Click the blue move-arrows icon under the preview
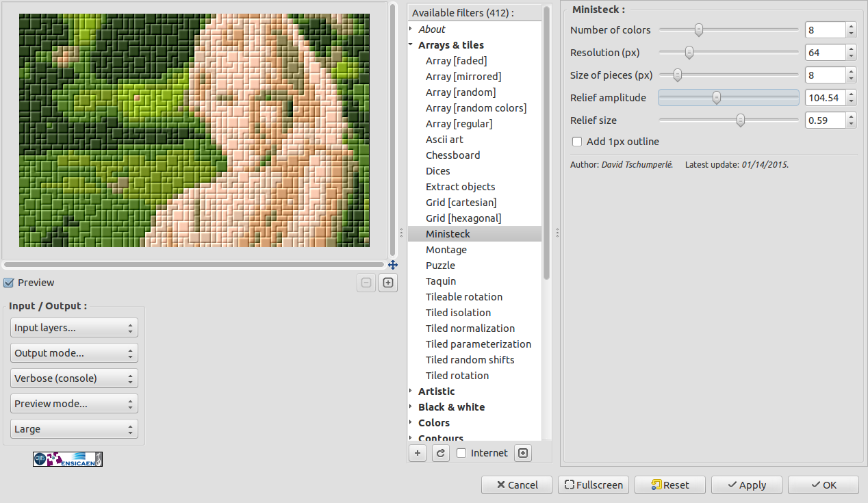868x503 pixels. (393, 265)
